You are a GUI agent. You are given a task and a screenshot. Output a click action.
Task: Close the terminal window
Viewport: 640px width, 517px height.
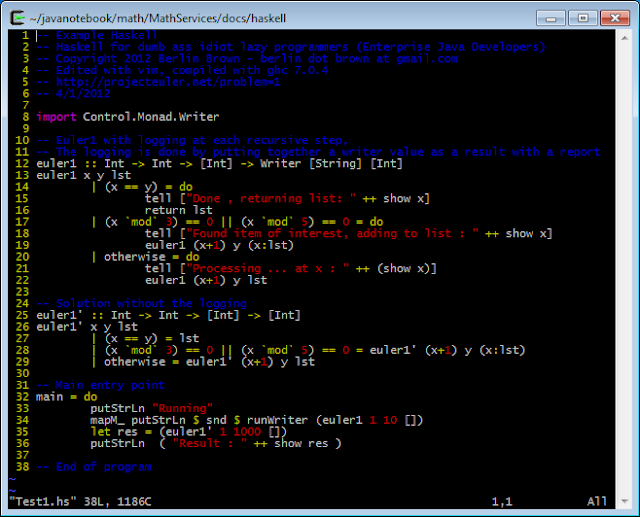[x=615, y=18]
